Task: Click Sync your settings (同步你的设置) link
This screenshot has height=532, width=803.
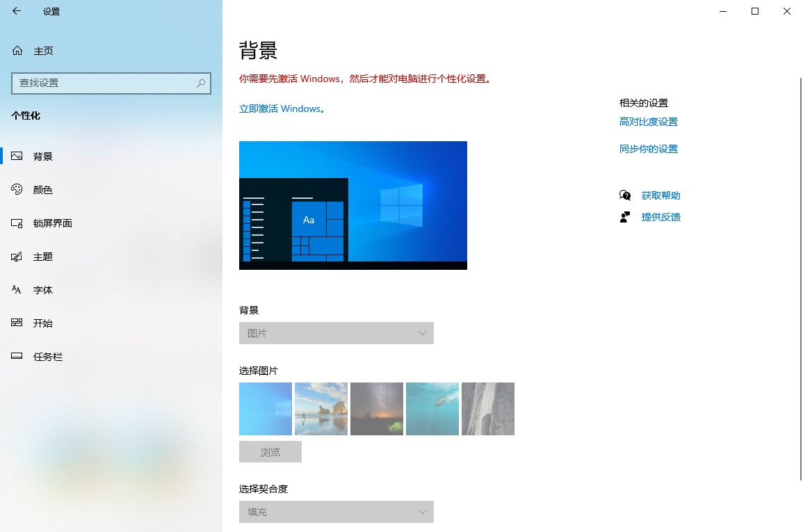Action: point(648,149)
